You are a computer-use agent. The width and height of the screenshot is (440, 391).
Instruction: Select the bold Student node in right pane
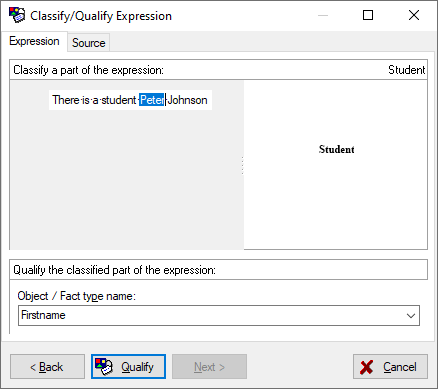(x=336, y=149)
